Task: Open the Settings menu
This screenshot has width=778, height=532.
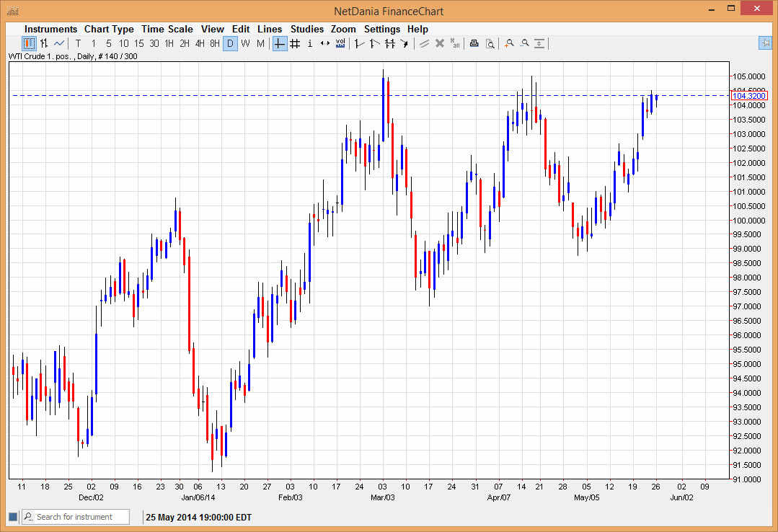Action: pyautogui.click(x=381, y=29)
